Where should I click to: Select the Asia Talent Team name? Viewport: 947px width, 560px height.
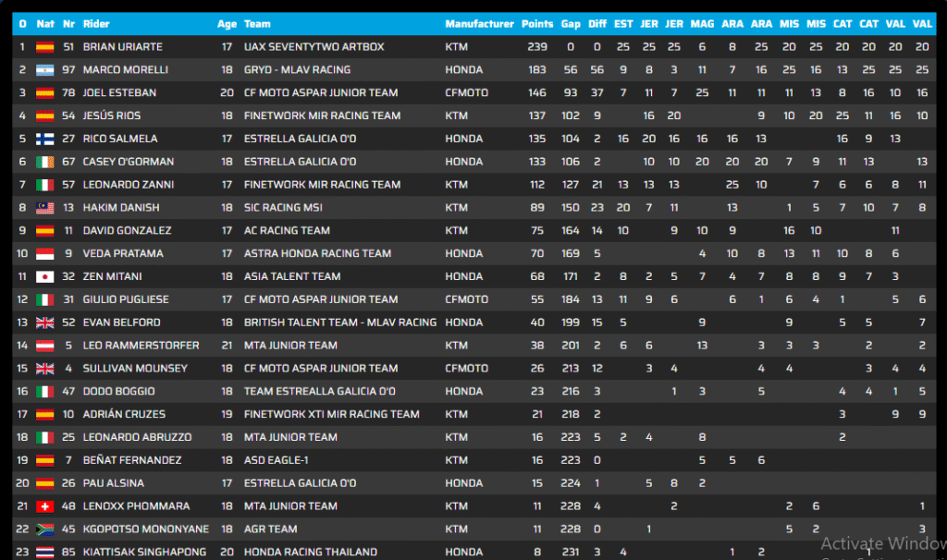[292, 276]
